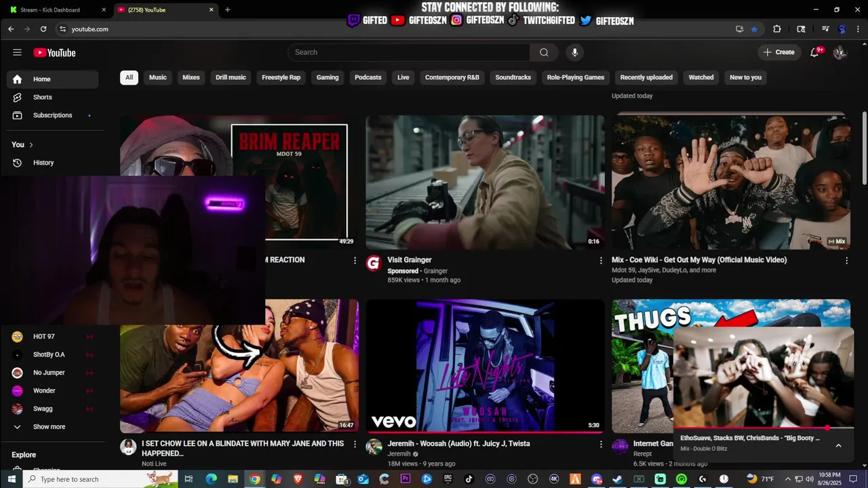868x488 pixels.
Task: Open options menu for Visit Grainger ad
Action: pyautogui.click(x=600, y=260)
